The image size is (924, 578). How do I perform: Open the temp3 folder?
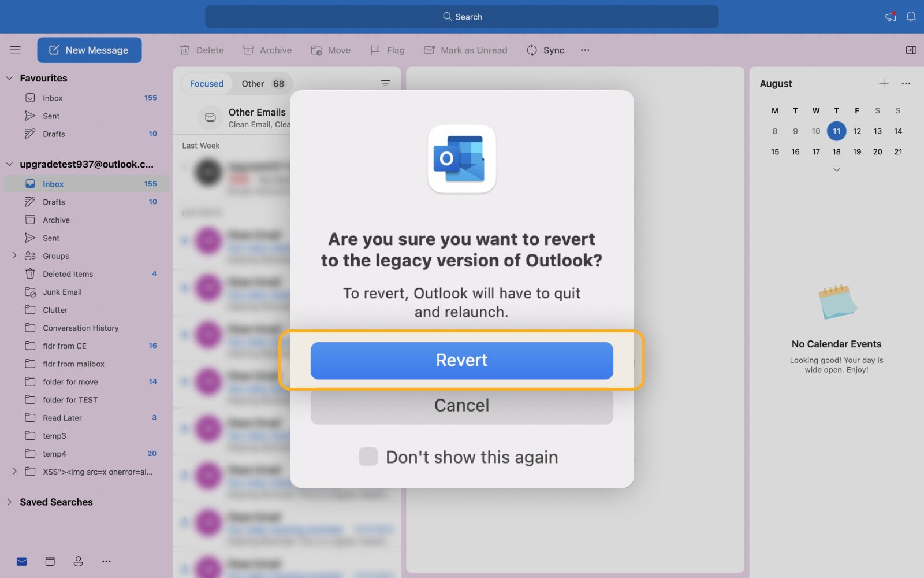87,435
